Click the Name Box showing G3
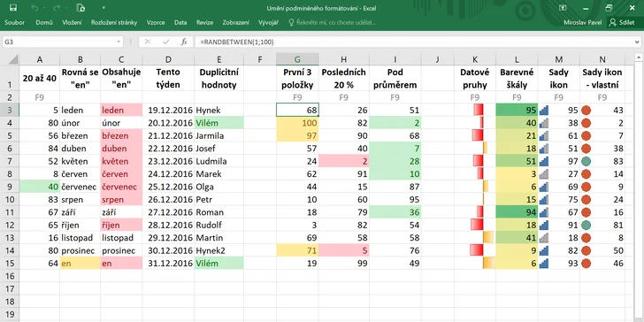The image size is (644, 322). [x=59, y=42]
